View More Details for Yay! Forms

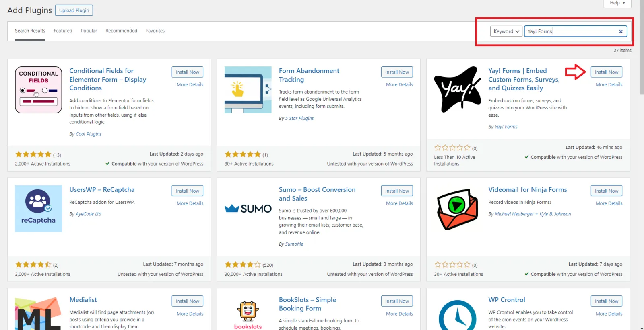point(609,84)
